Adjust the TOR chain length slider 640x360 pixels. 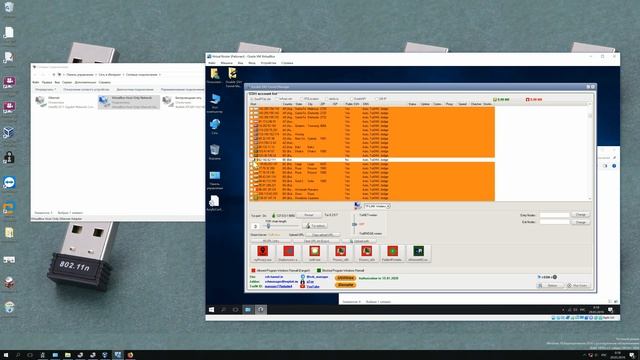click(x=269, y=226)
